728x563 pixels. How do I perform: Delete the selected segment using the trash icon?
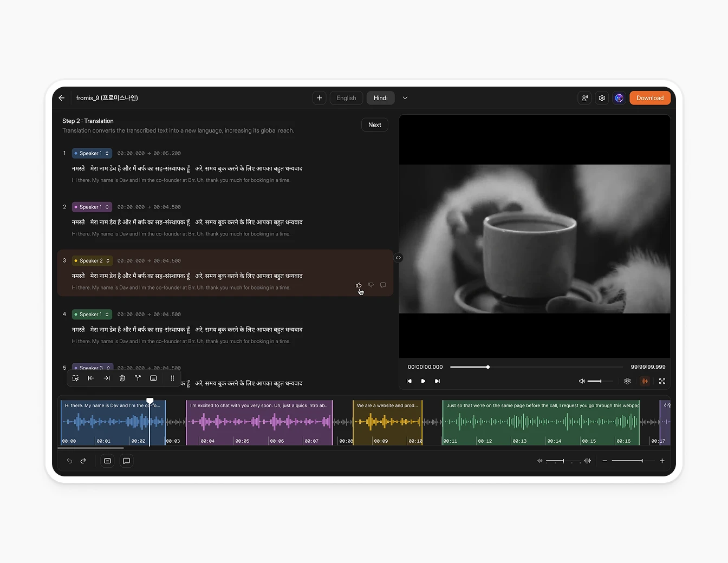[x=122, y=378]
